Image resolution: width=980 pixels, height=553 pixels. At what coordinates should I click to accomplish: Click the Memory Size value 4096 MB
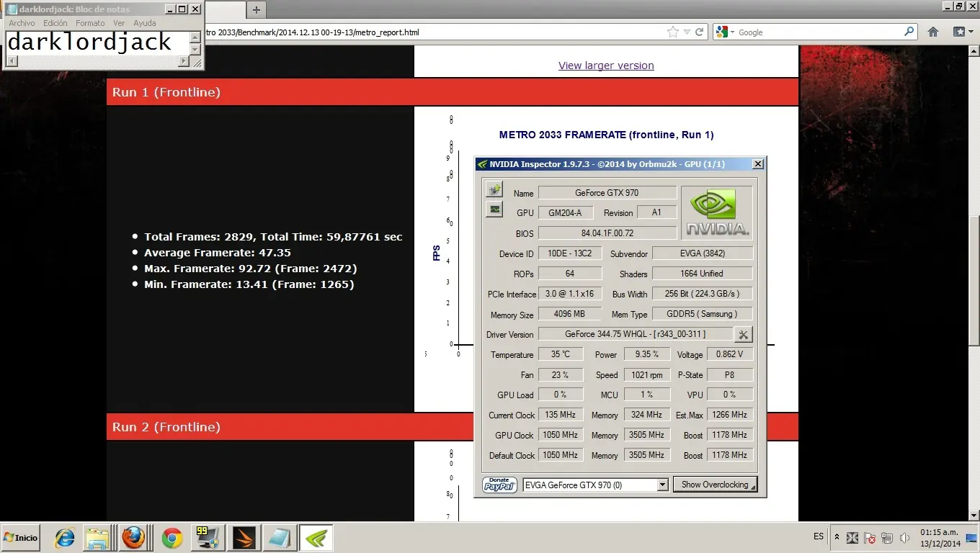click(570, 314)
